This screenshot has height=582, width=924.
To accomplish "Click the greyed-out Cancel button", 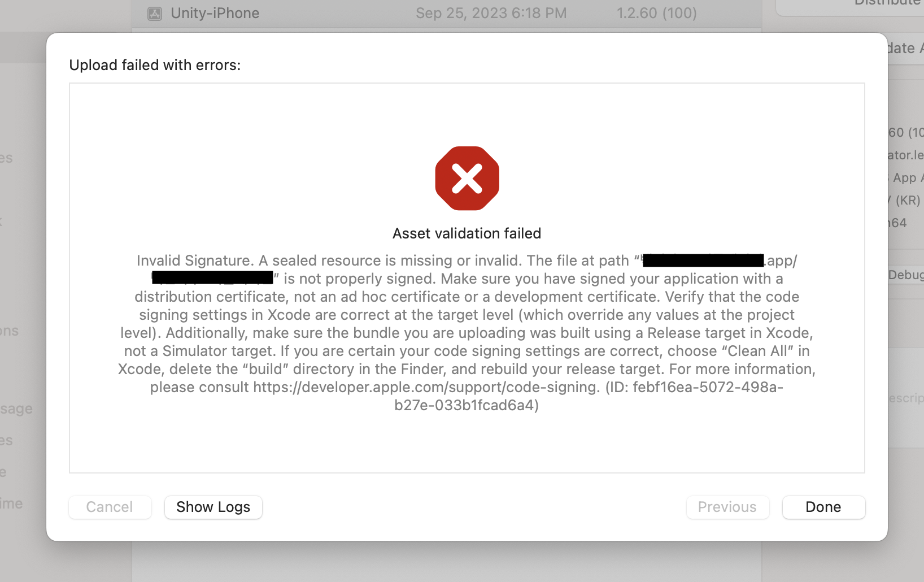I will [110, 507].
